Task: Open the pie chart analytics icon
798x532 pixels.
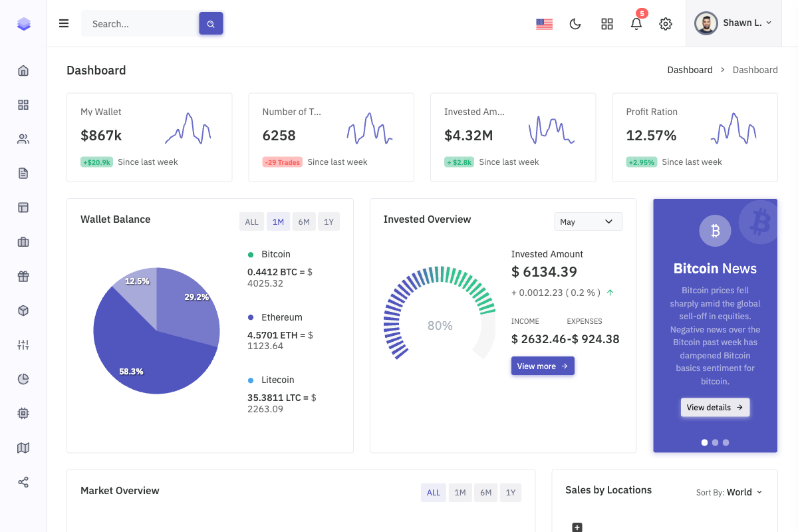Action: tap(23, 378)
